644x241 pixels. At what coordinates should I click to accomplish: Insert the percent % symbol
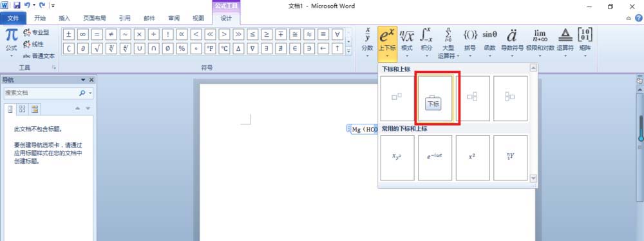click(182, 48)
